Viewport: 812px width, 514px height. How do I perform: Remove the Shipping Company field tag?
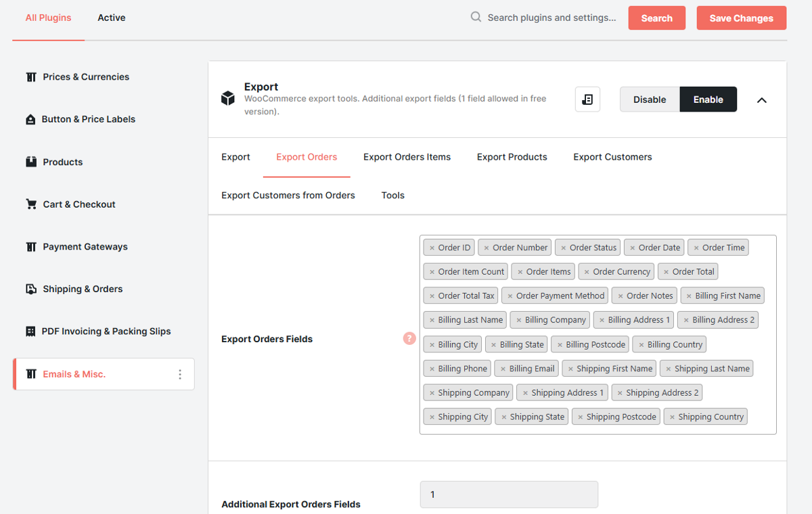(432, 393)
